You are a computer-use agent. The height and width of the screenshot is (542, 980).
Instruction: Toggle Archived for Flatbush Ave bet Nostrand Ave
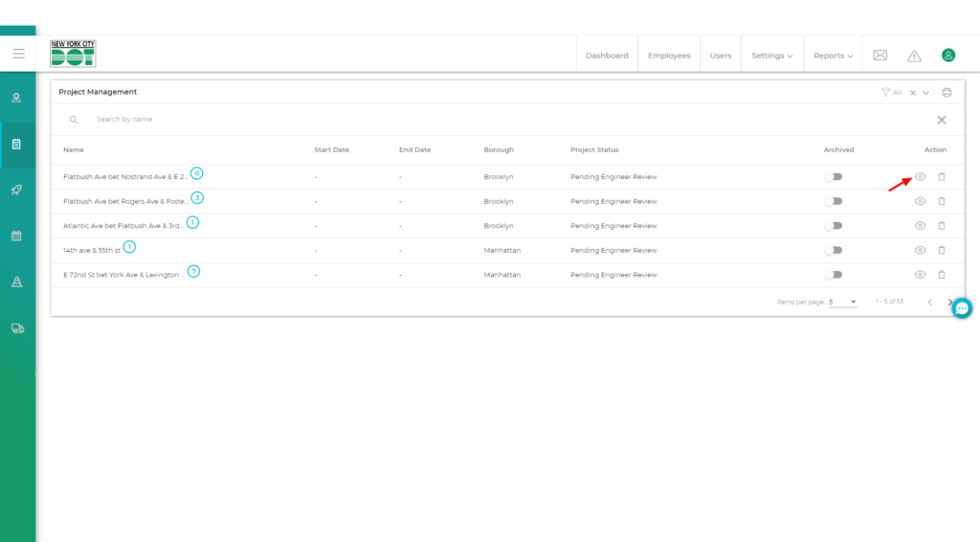[x=833, y=177]
